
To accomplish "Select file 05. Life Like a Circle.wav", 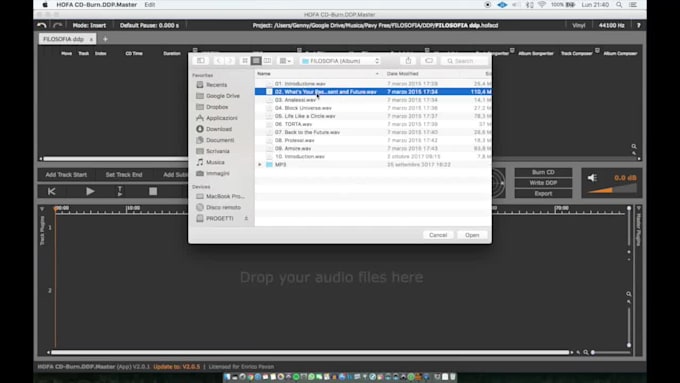I will [373, 116].
